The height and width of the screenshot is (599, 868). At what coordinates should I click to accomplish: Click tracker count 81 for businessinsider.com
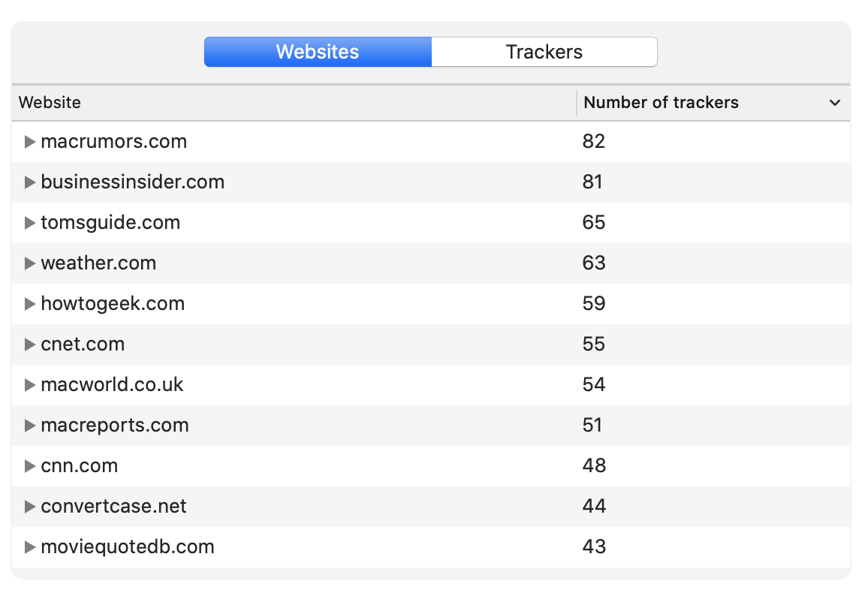coord(592,182)
